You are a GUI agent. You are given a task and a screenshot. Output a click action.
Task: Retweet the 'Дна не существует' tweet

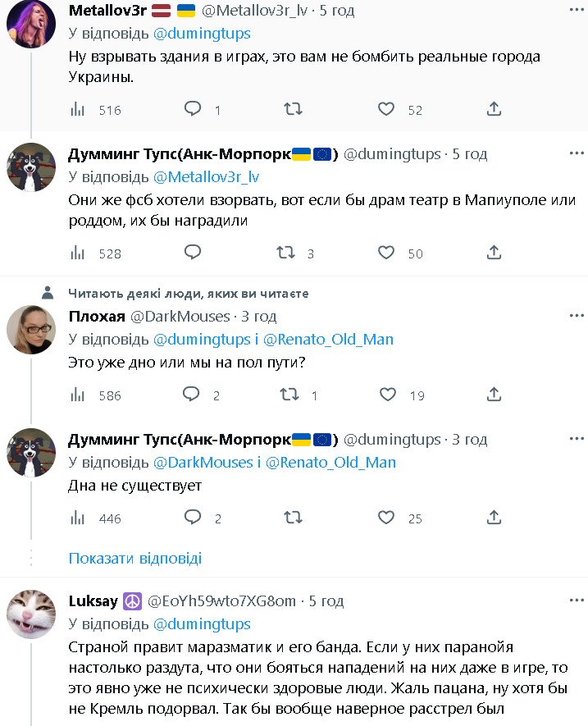(x=292, y=518)
